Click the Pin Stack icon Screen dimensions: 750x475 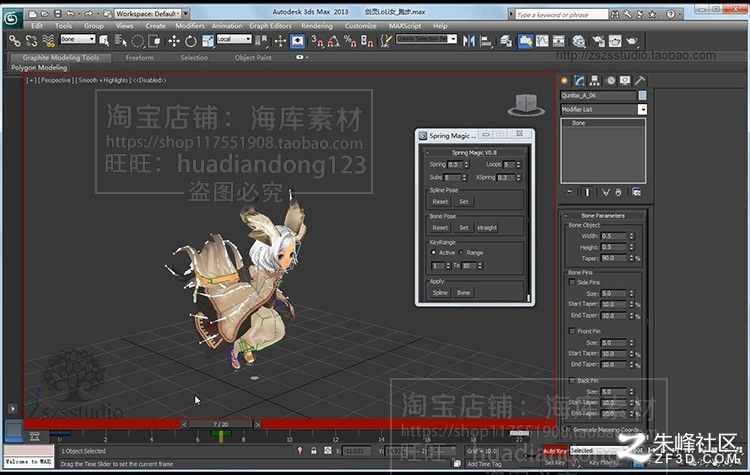click(x=569, y=192)
